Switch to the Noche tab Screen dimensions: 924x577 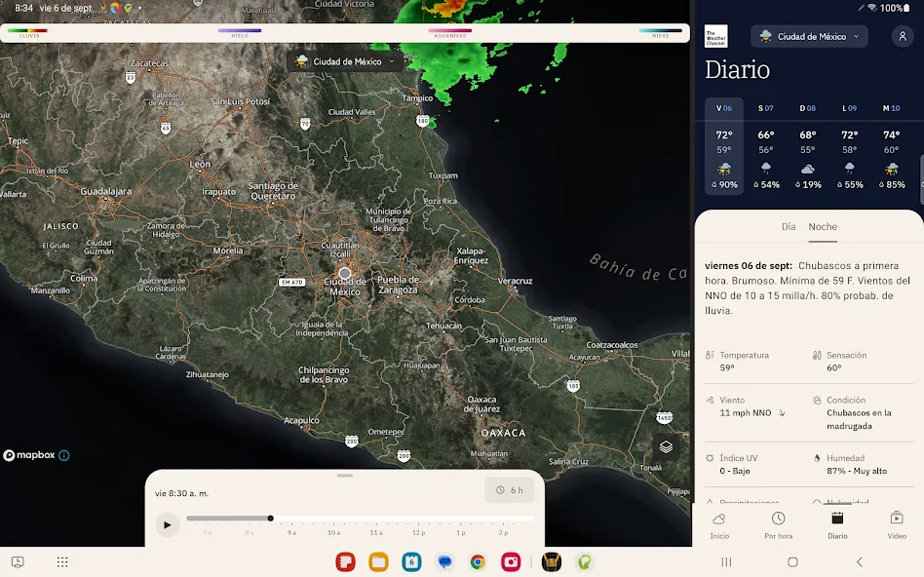coord(823,227)
